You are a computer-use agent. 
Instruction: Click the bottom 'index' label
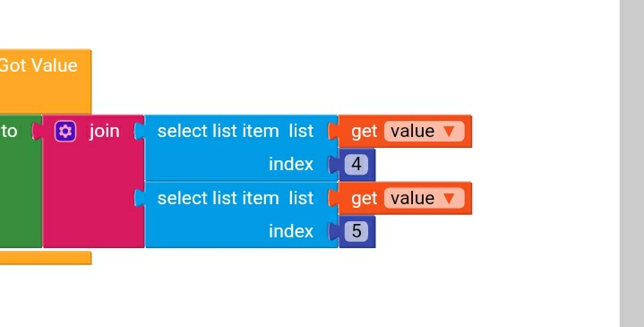tap(291, 231)
